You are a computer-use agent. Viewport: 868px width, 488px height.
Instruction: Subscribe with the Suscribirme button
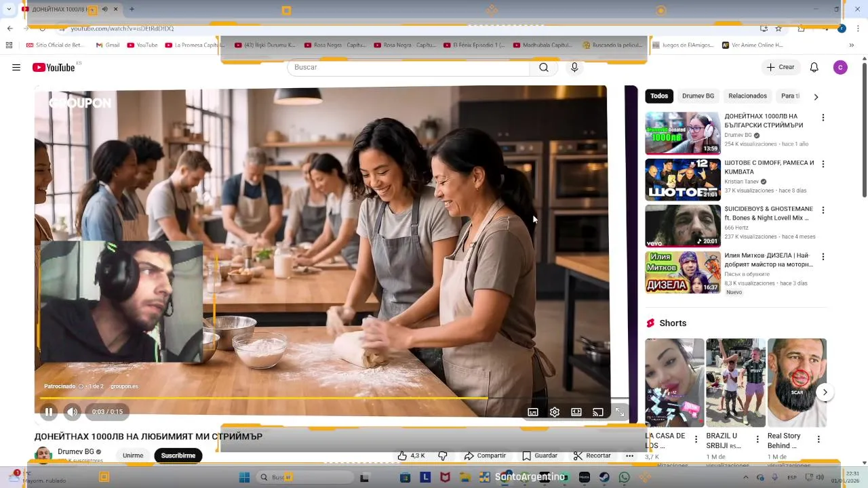click(x=178, y=455)
